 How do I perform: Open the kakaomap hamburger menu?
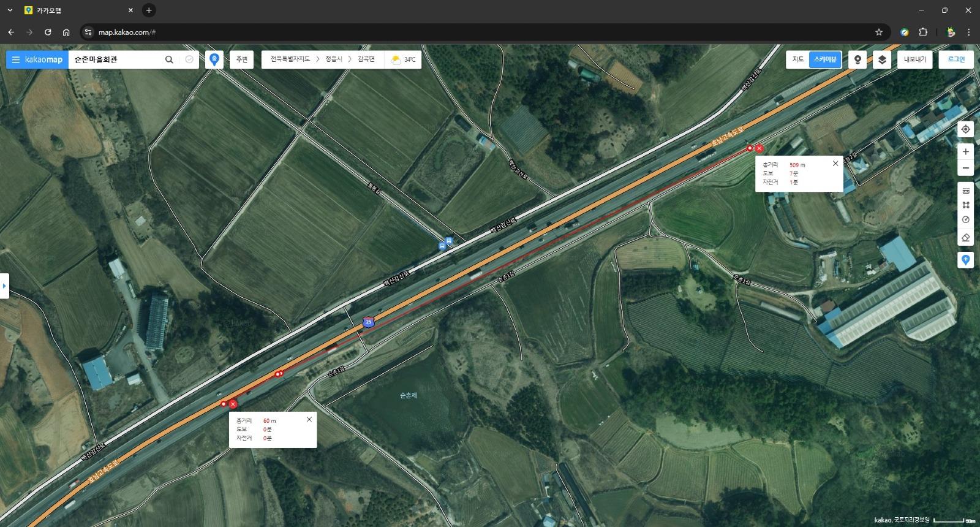[x=16, y=59]
